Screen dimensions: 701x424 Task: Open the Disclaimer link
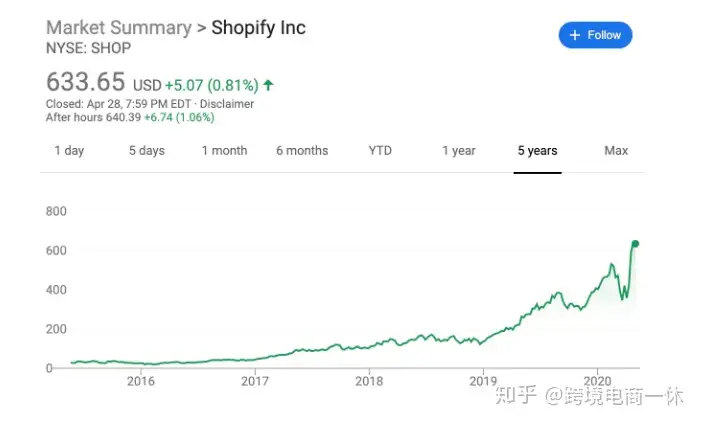(227, 104)
